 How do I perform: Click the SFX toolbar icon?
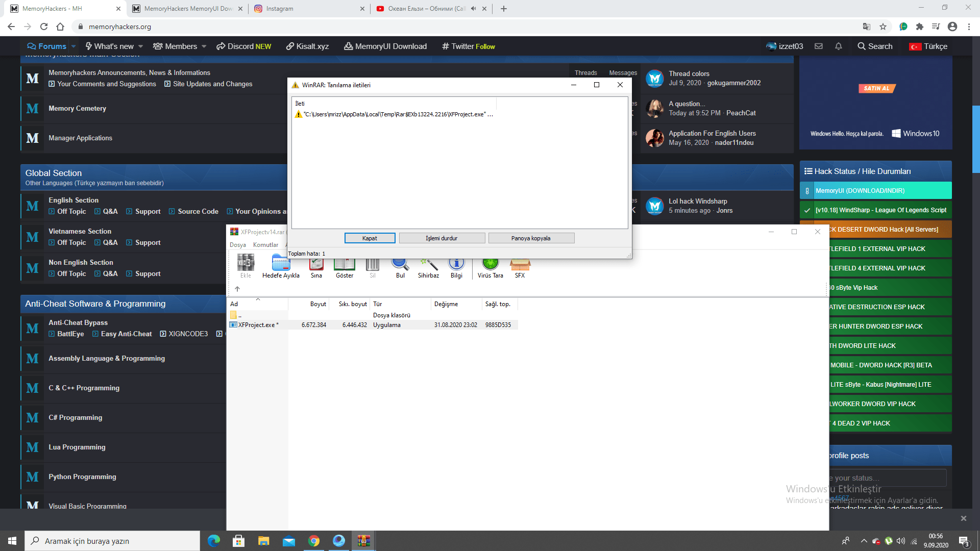[x=520, y=267]
